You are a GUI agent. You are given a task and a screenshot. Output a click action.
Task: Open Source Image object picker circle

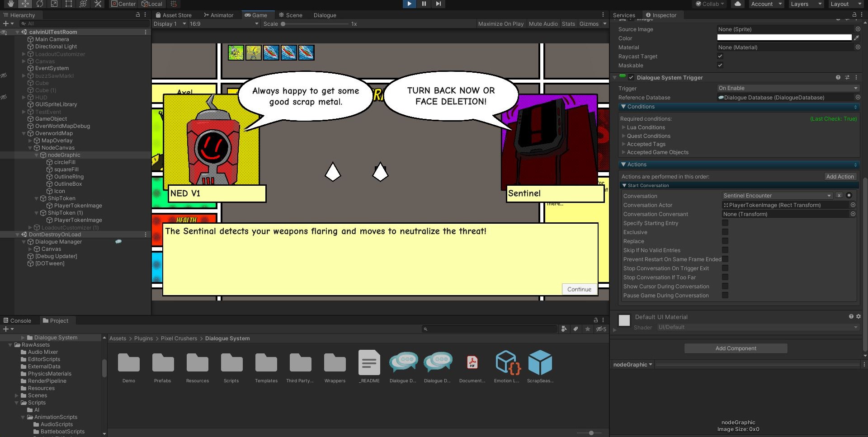pyautogui.click(x=858, y=29)
